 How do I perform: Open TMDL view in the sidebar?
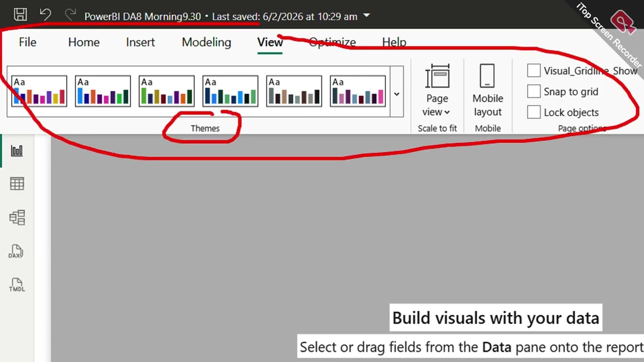coord(17,285)
